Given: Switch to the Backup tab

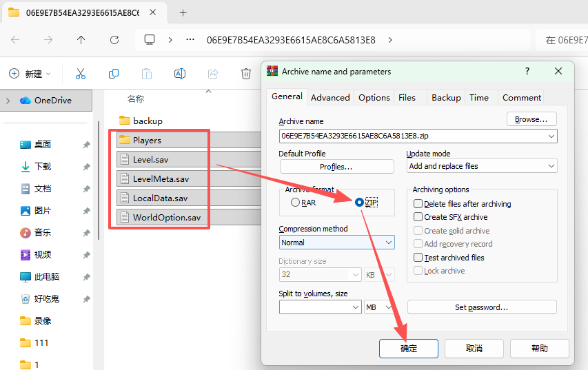Looking at the screenshot, I should [x=446, y=97].
